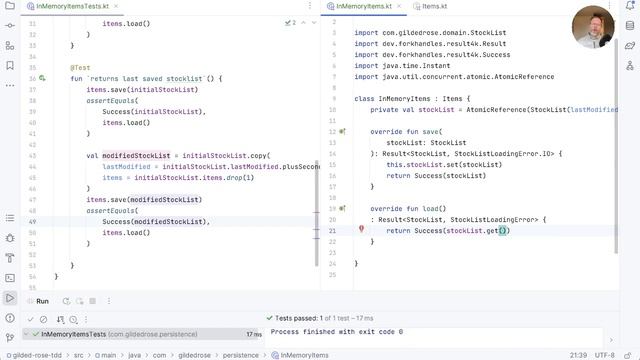Image resolution: width=640 pixels, height=360 pixels.
Task: Rerun the tests in Run panel
Action: (66, 301)
